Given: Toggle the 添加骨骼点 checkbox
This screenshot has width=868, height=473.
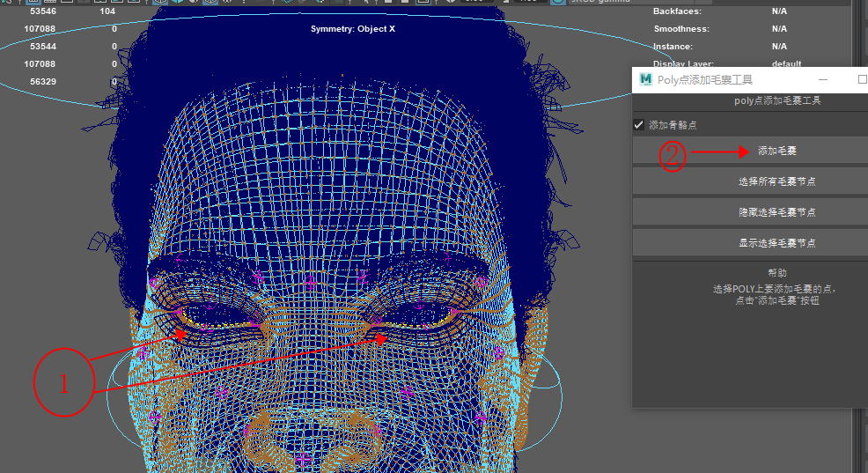Looking at the screenshot, I should pos(639,125).
